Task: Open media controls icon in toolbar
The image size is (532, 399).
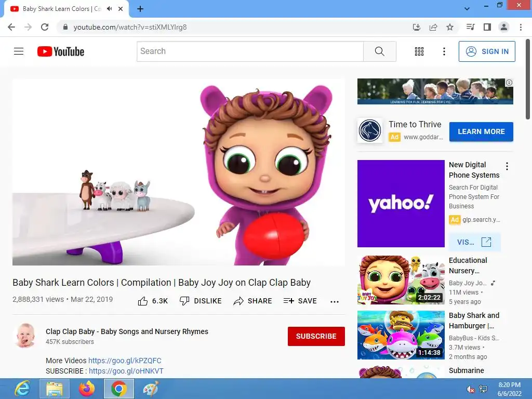Action: point(470,27)
